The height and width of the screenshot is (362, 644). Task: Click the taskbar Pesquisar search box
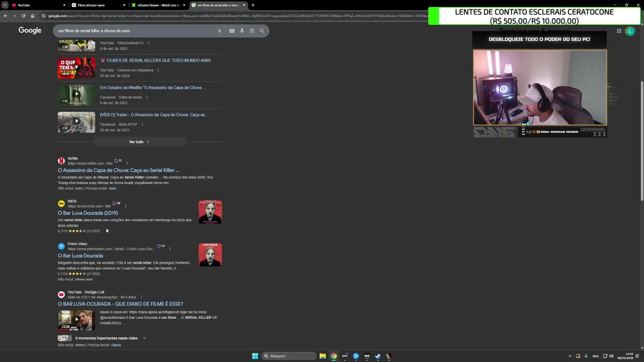tap(290, 356)
